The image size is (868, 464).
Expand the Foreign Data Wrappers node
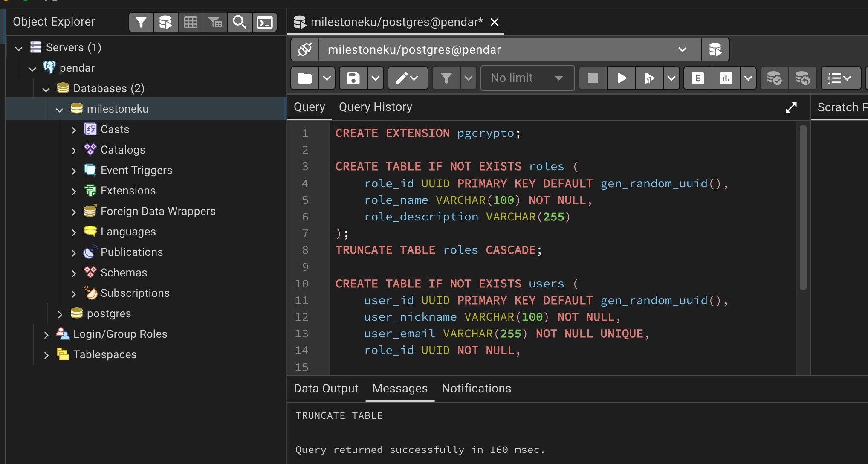pyautogui.click(x=73, y=212)
